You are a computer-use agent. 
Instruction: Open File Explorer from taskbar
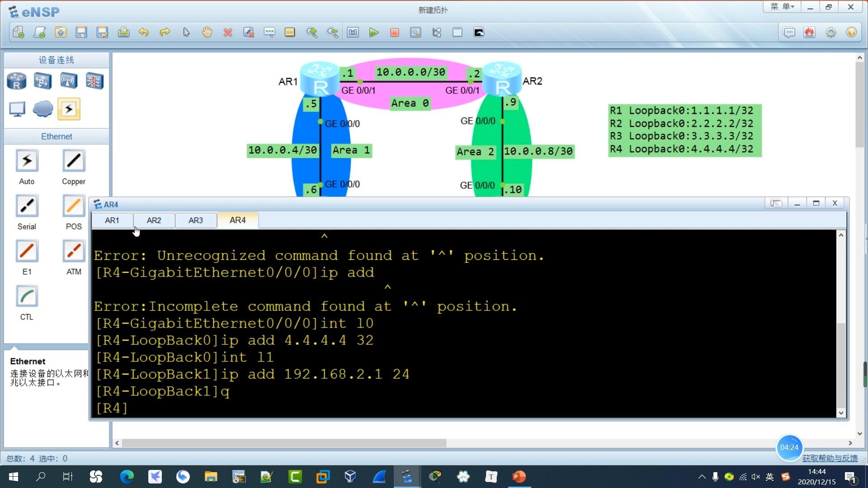click(211, 477)
